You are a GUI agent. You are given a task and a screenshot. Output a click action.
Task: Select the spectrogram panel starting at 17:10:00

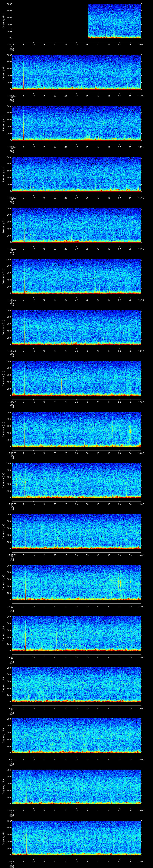click(x=77, y=72)
